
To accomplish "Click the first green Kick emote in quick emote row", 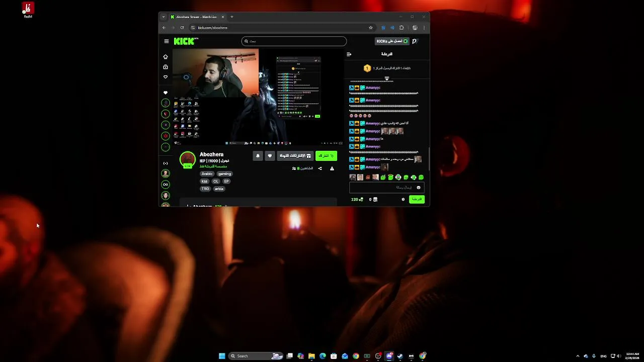I will coord(383,177).
